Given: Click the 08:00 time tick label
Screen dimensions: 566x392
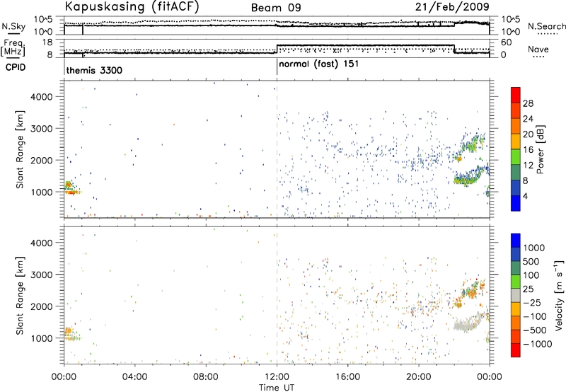Looking at the screenshot, I should [x=206, y=377].
